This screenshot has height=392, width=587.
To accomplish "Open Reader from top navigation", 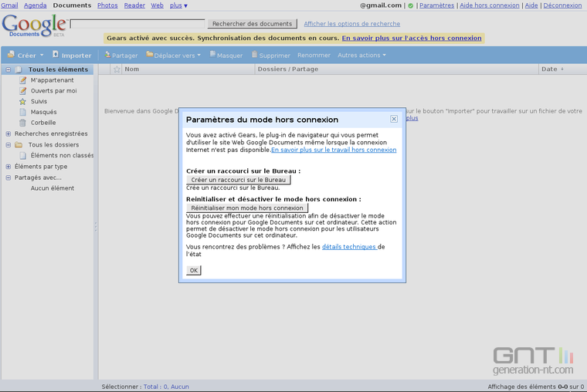I will coord(134,5).
